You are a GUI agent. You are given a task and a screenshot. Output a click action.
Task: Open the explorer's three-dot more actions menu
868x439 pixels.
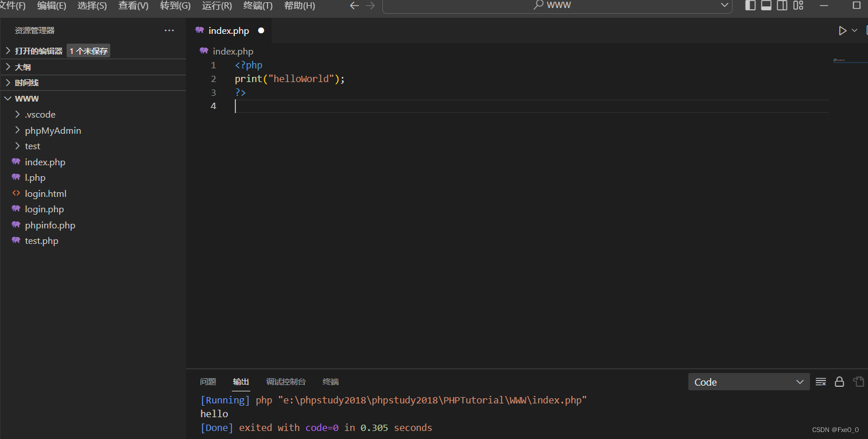169,30
